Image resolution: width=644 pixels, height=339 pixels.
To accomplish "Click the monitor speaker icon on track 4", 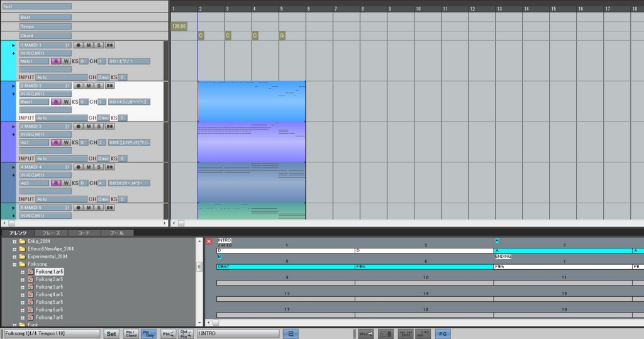I will (x=109, y=167).
